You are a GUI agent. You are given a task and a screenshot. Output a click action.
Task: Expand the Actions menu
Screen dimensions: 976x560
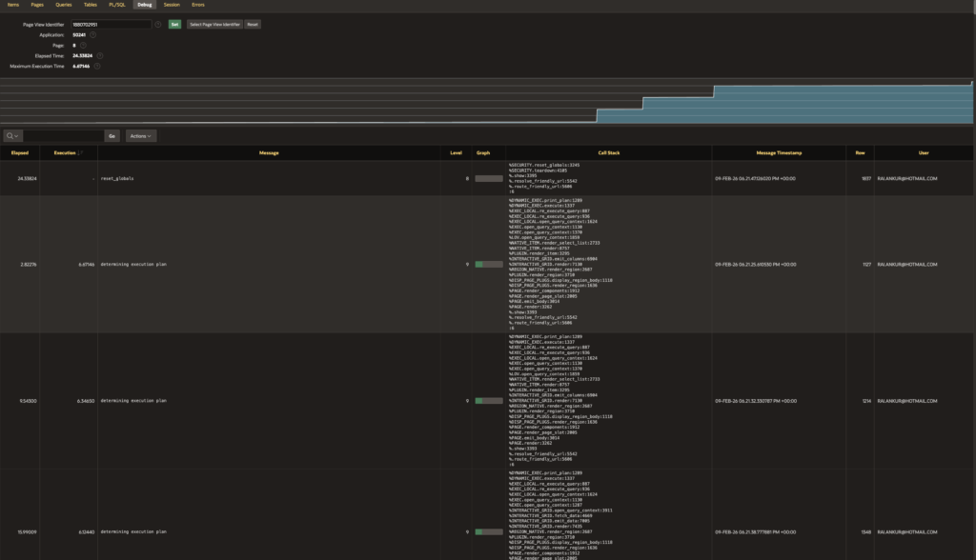click(140, 136)
